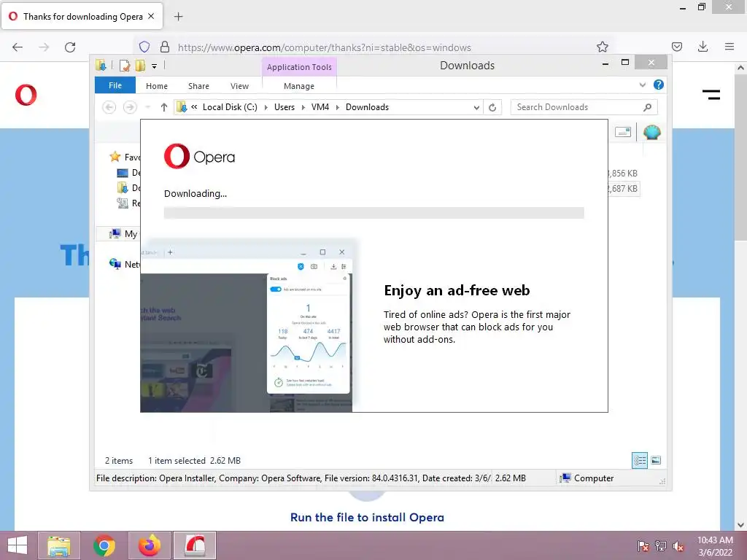
Task: Refresh the Downloads folder view
Action: pos(492,108)
